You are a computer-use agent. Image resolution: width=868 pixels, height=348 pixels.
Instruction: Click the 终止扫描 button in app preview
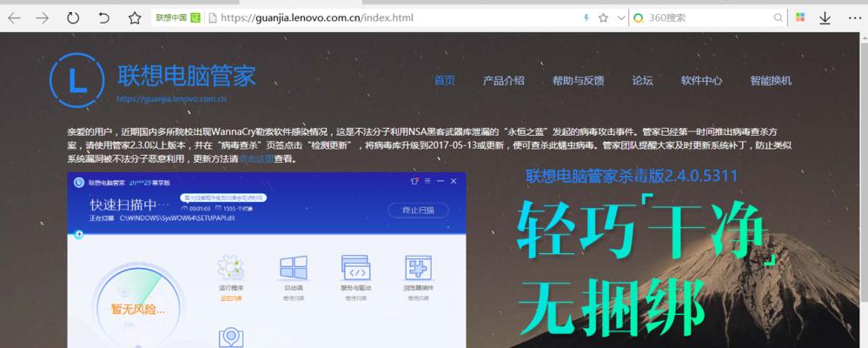tap(418, 210)
